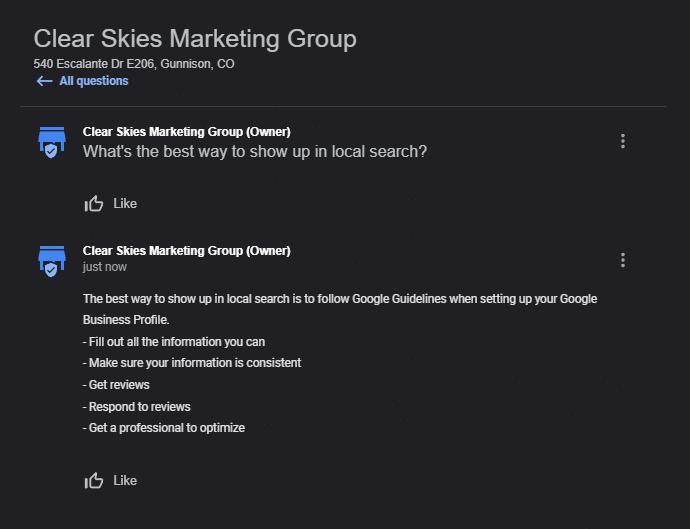Viewport: 690px width, 529px height.
Task: Click the question text about local search
Action: tap(255, 151)
